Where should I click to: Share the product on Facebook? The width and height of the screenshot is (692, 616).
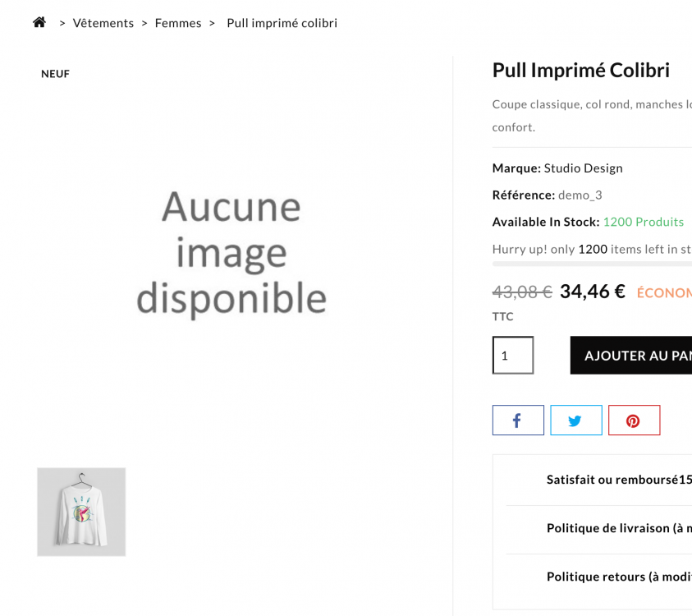point(517,420)
